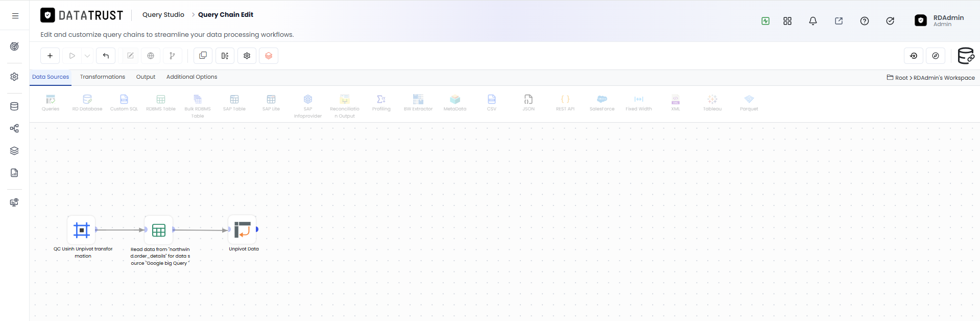This screenshot has height=321, width=980.
Task: Open the monitor settings sidebar icon
Action: tap(14, 202)
